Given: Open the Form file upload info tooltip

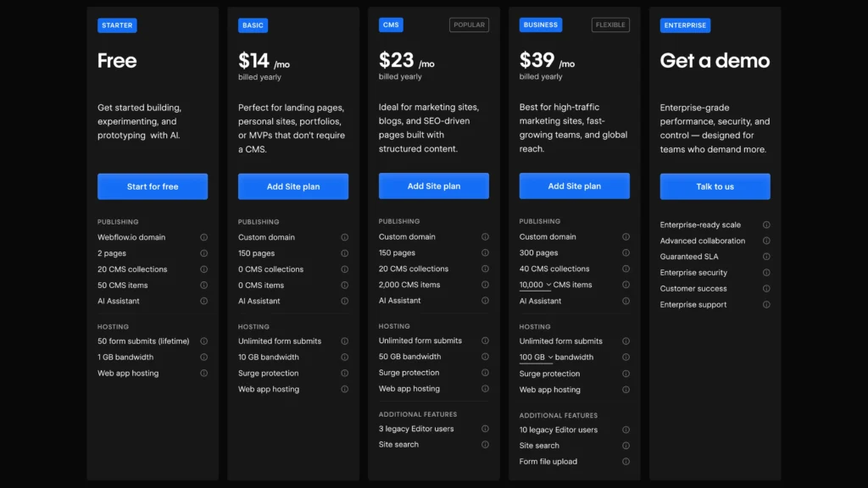Looking at the screenshot, I should pyautogui.click(x=626, y=462).
